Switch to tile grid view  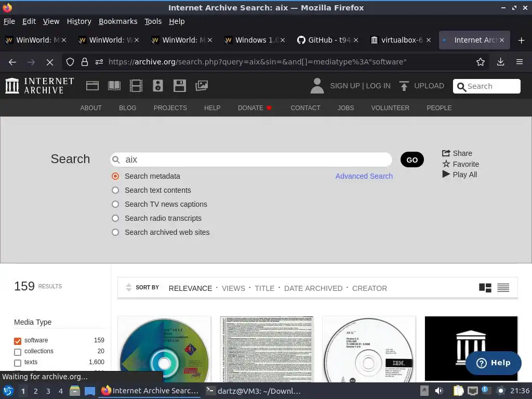(485, 288)
